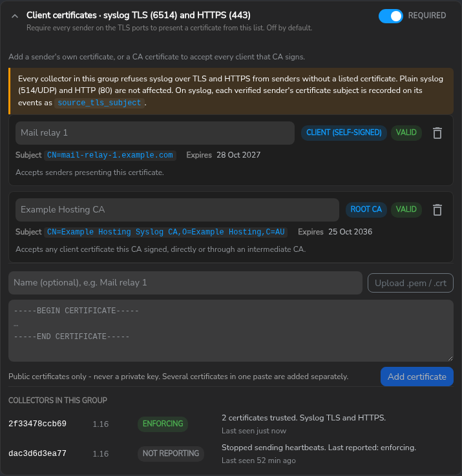Click the 'Last seen just now' text
This screenshot has width=462, height=476.
coord(254,431)
